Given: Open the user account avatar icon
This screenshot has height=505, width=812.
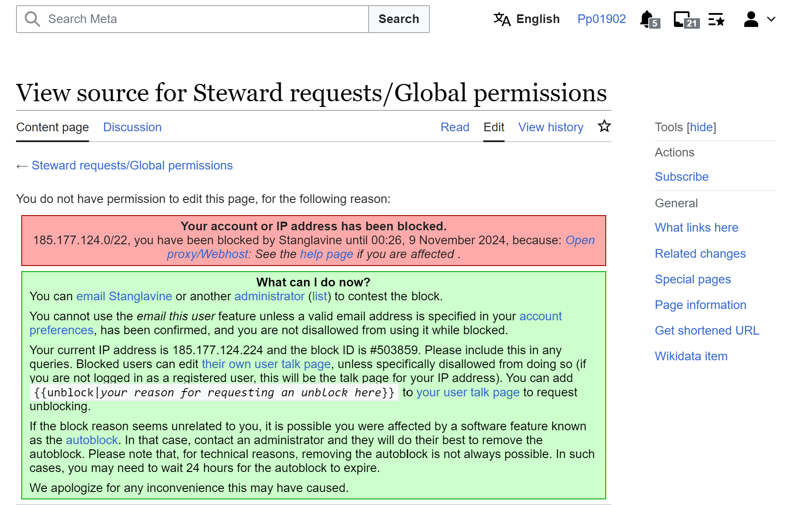Looking at the screenshot, I should click(751, 19).
